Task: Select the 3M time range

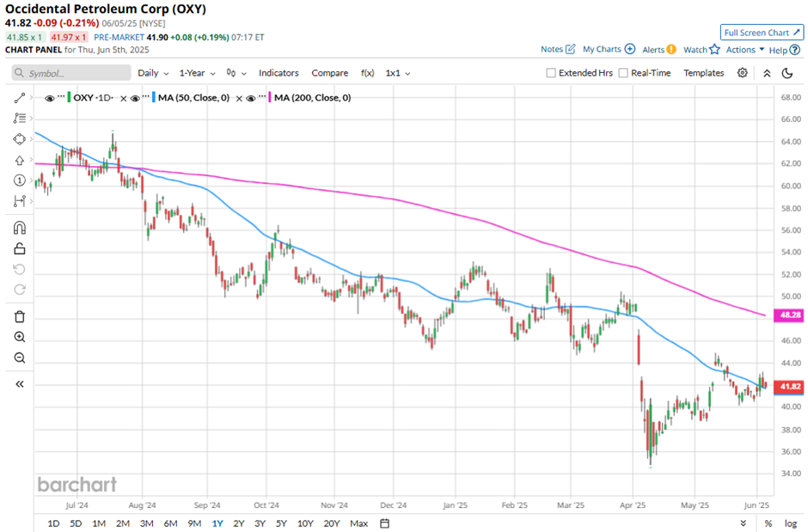Action: click(147, 523)
